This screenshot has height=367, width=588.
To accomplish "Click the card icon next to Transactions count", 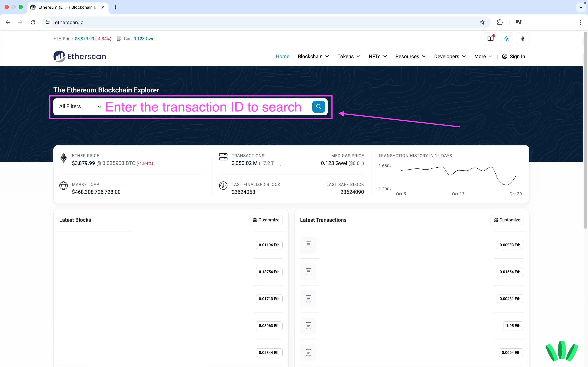I will [x=223, y=157].
